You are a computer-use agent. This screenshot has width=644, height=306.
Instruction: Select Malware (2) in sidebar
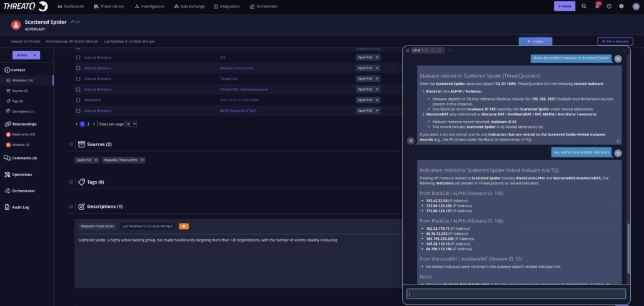click(21, 145)
